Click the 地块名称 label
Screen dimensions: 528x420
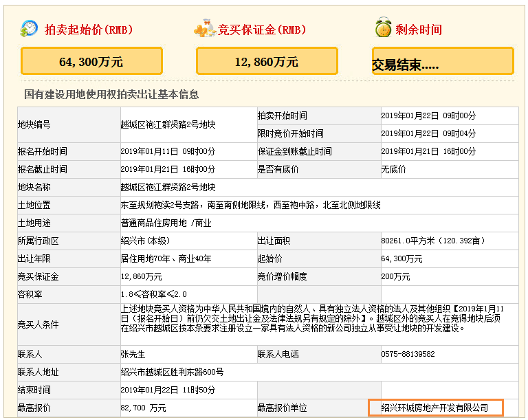pos(34,187)
